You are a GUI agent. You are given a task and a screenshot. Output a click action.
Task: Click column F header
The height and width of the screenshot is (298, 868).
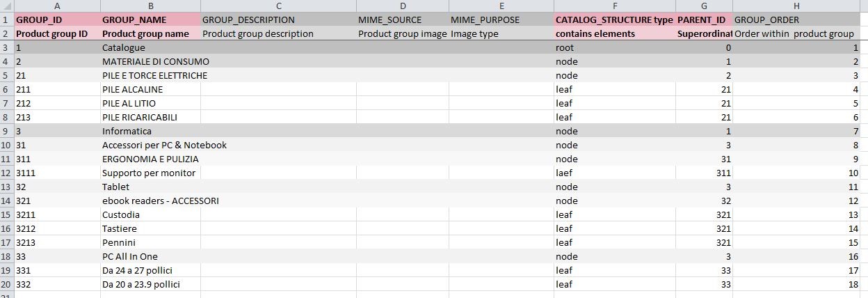click(614, 6)
